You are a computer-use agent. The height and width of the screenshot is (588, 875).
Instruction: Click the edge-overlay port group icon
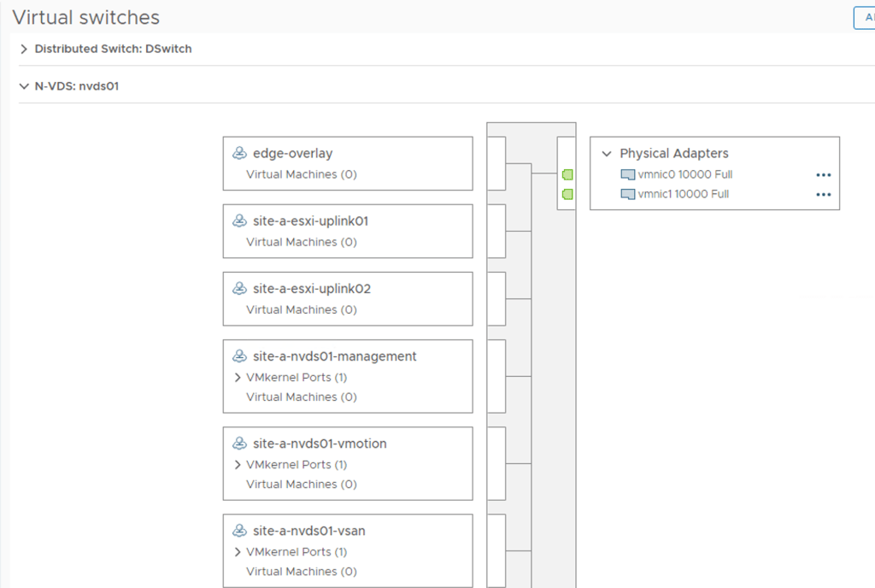pos(239,154)
